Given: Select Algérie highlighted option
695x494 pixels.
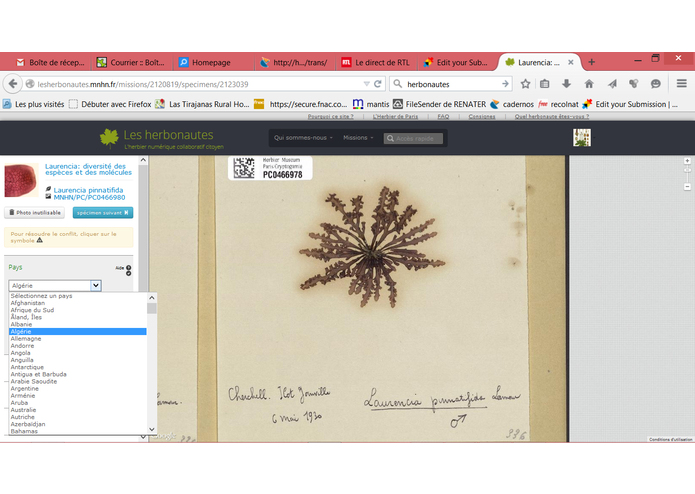Looking at the screenshot, I should coord(78,331).
